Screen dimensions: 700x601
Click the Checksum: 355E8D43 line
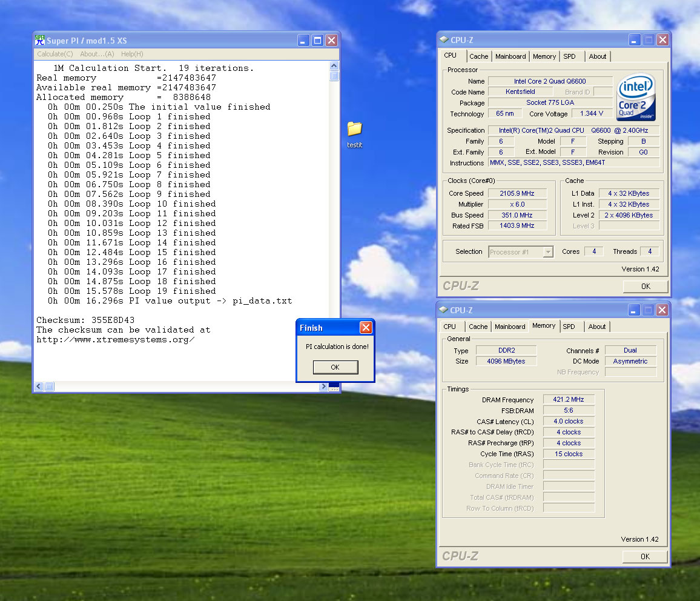tap(85, 320)
